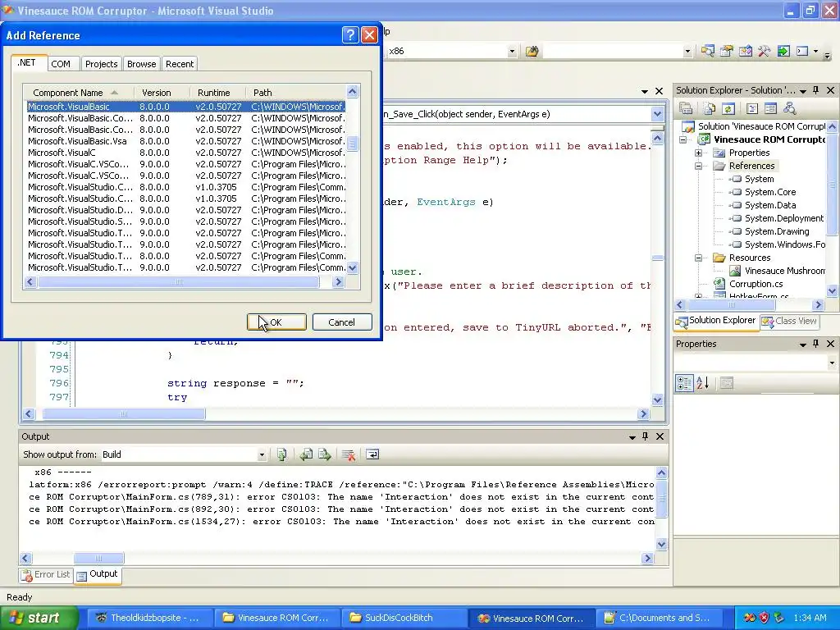Click Cancel in Add Reference dialog
Viewport: 840px width, 630px height.
342,322
